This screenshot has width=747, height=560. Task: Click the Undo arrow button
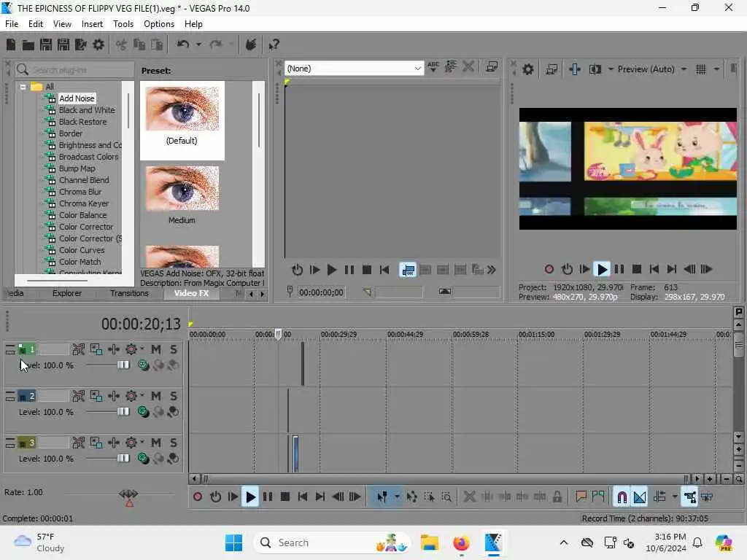pyautogui.click(x=182, y=44)
